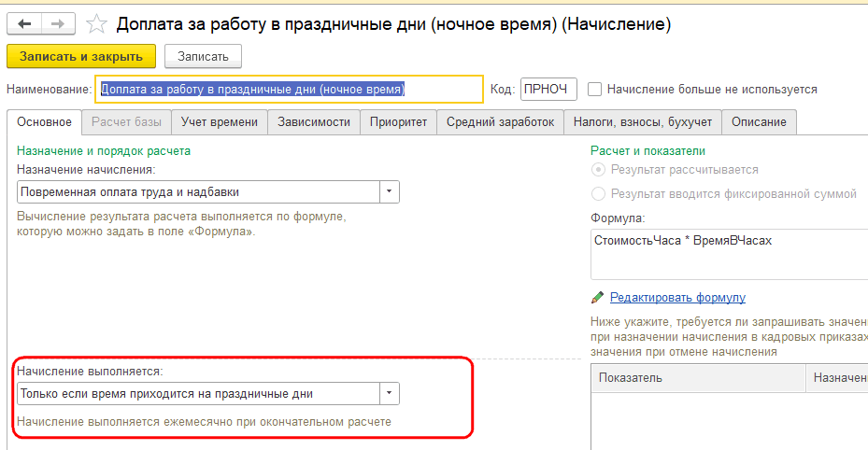Expand the Назначение начисления dropdown arrow

pyautogui.click(x=390, y=191)
